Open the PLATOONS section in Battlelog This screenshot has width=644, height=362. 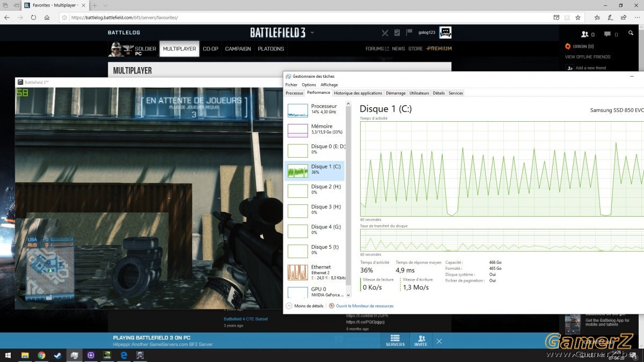click(x=271, y=49)
